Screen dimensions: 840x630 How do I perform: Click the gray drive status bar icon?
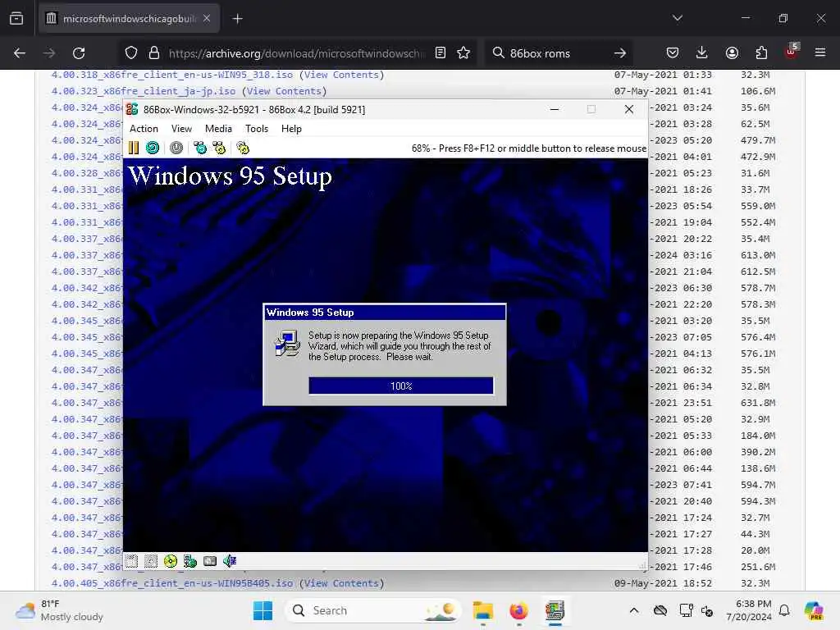pyautogui.click(x=210, y=561)
